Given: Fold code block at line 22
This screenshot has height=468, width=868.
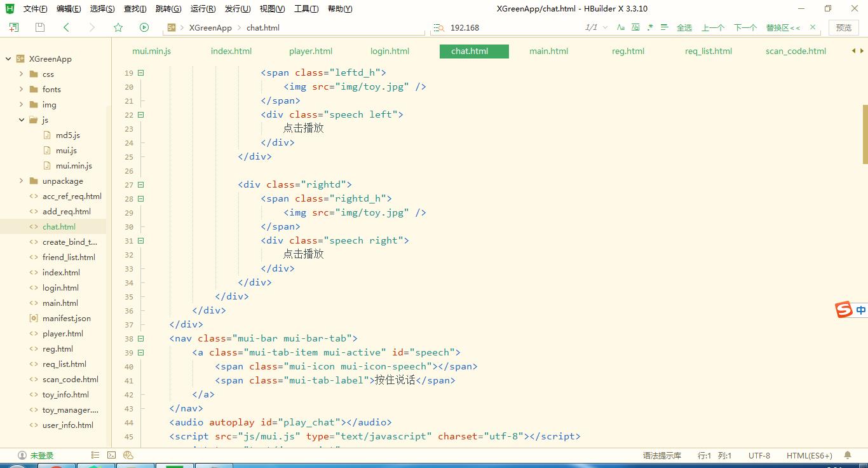Looking at the screenshot, I should [141, 114].
